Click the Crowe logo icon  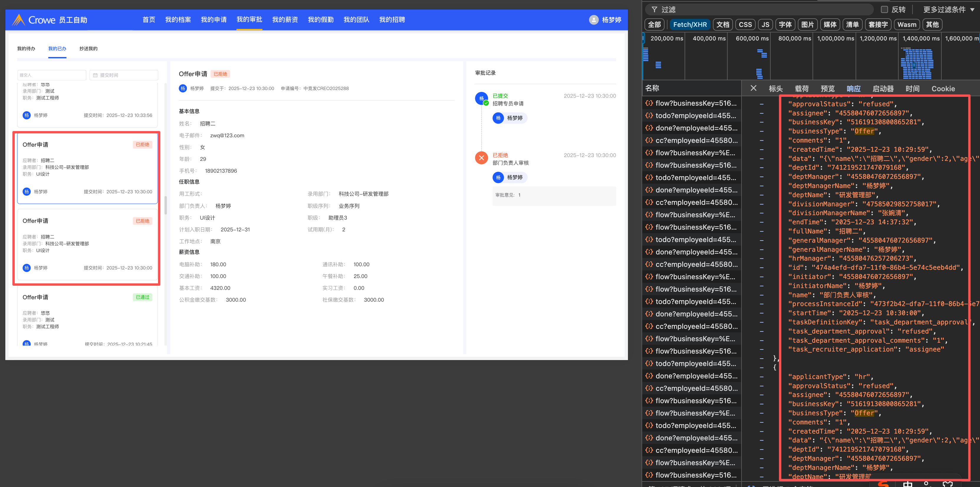[18, 20]
